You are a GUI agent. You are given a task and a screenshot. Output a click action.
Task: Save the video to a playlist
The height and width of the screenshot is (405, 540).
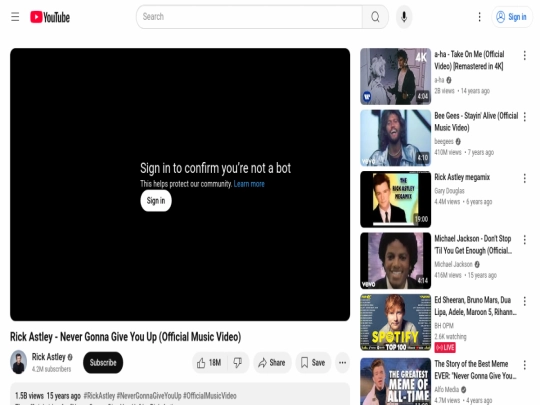click(313, 362)
